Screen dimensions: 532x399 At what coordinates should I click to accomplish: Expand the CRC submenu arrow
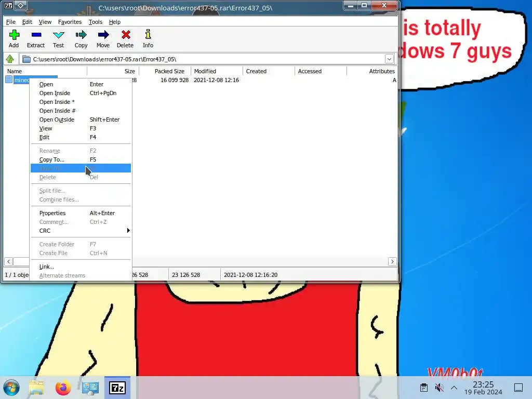[128, 231]
